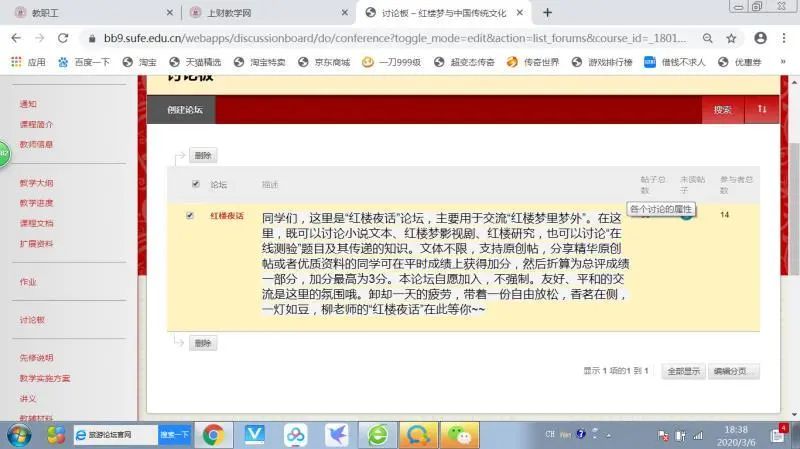Open the 红楼夜话 forum link
Image resolution: width=800 pixels, height=449 pixels.
(x=226, y=216)
